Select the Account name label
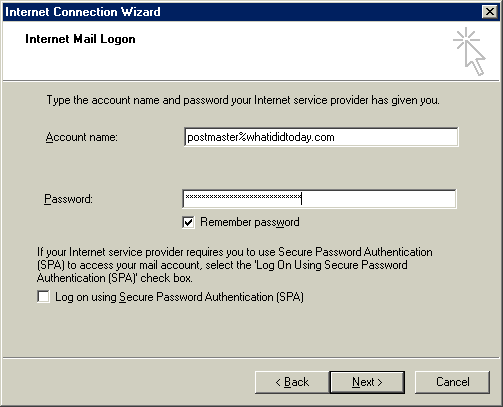The height and width of the screenshot is (407, 503). pos(82,137)
